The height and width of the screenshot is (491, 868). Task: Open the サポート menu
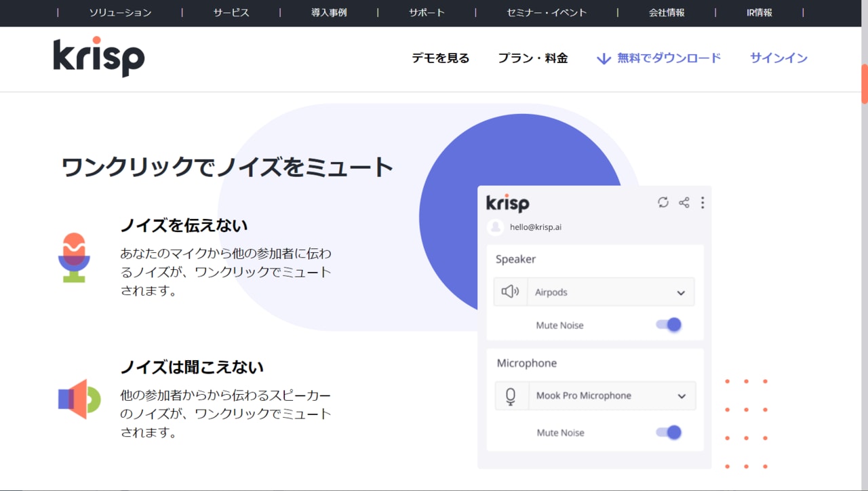[x=427, y=12]
